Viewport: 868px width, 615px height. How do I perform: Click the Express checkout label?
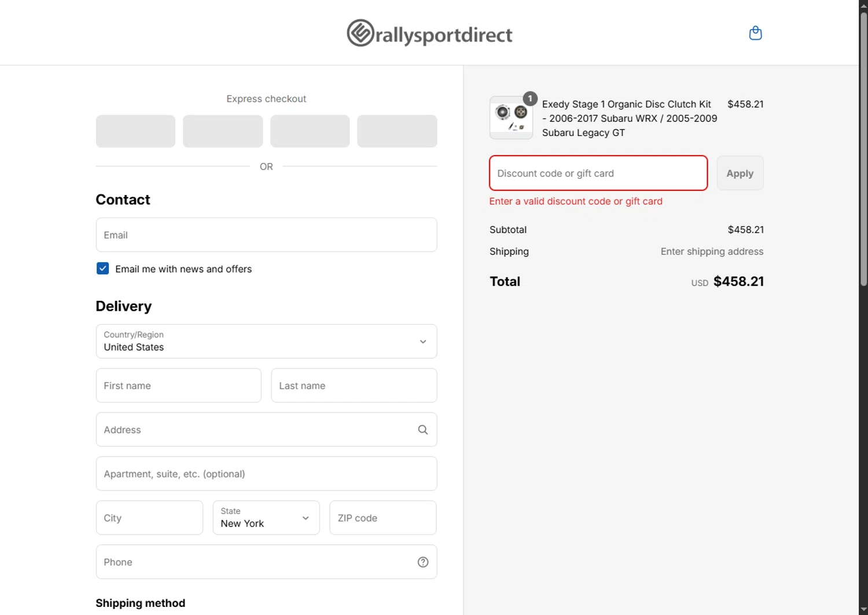(266, 99)
